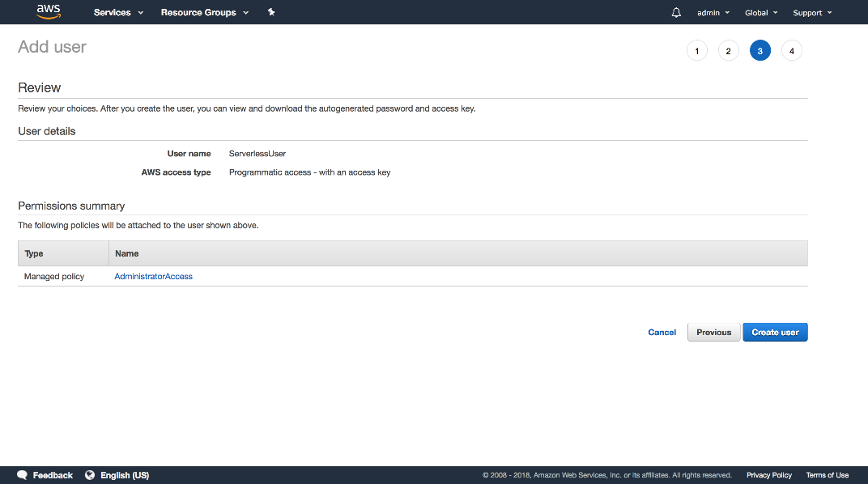Cancel the add user wizard
The height and width of the screenshot is (484, 868).
click(662, 333)
